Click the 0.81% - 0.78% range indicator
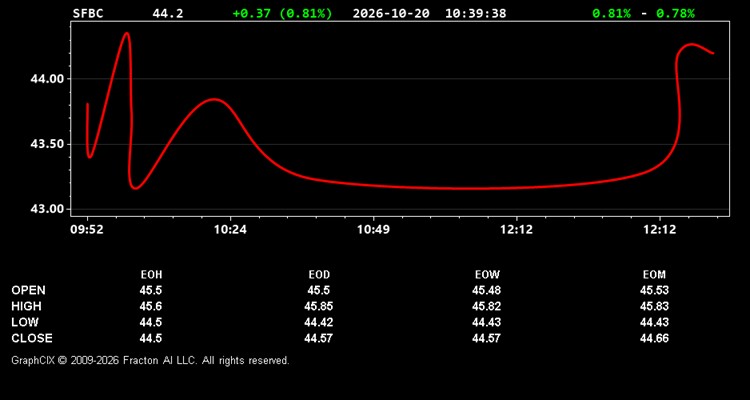The height and width of the screenshot is (400, 750). click(x=643, y=13)
